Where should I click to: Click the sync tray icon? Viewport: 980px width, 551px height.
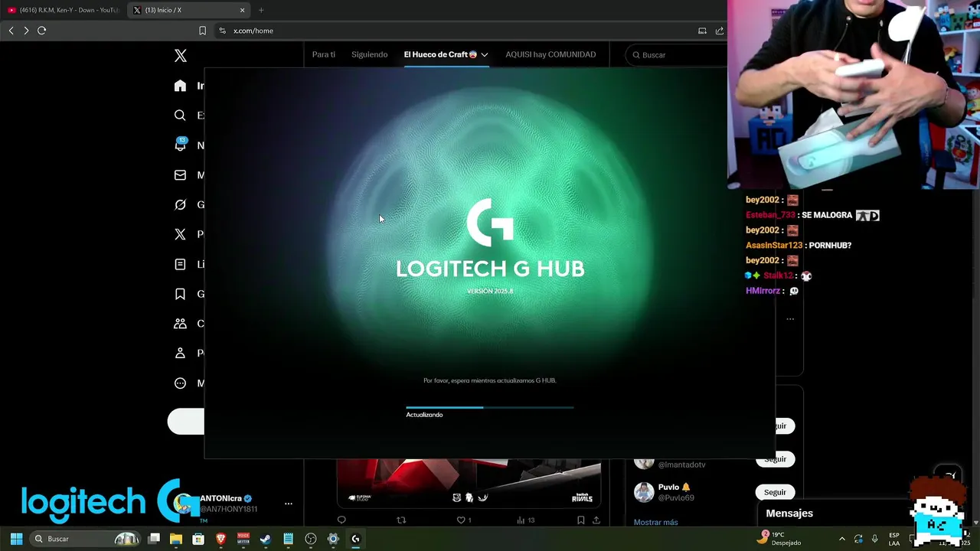point(858,539)
